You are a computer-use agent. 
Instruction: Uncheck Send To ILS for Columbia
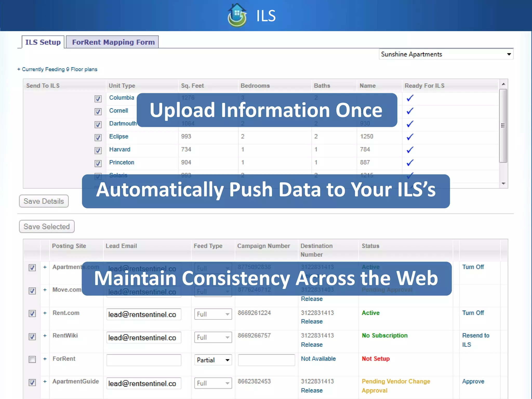click(98, 99)
